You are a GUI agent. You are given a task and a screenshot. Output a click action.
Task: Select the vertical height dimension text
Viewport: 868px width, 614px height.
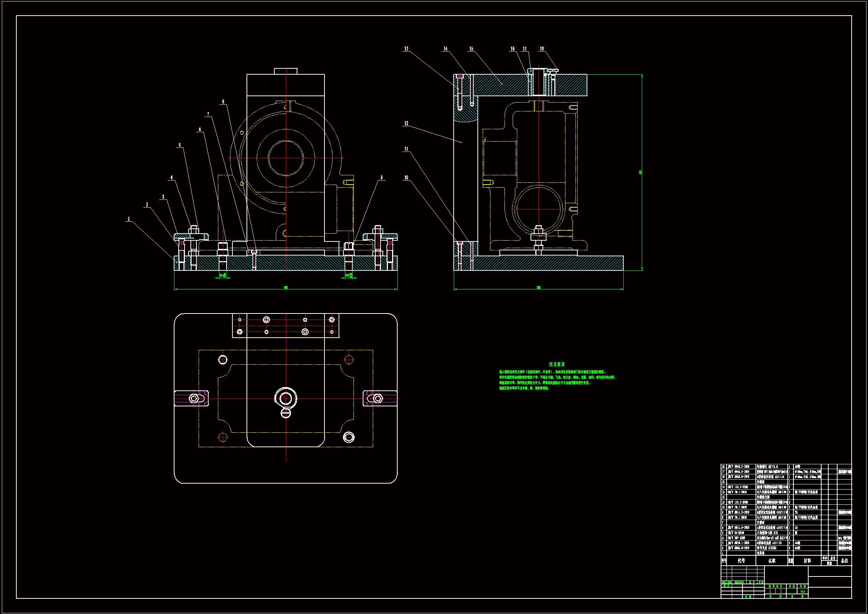pos(640,172)
